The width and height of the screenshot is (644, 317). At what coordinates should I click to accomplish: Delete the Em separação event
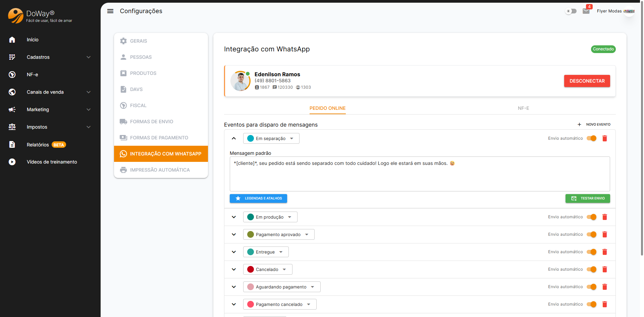click(x=604, y=138)
